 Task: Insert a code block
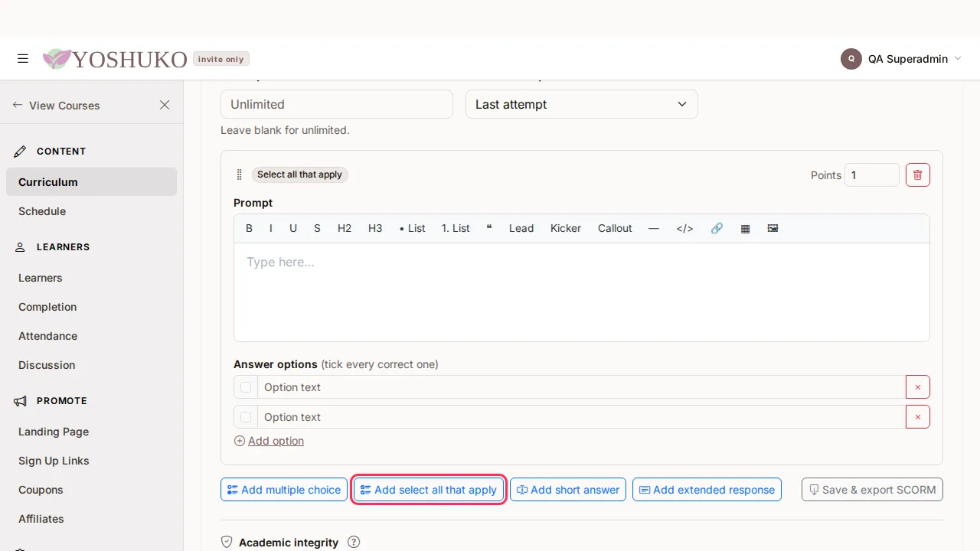684,228
